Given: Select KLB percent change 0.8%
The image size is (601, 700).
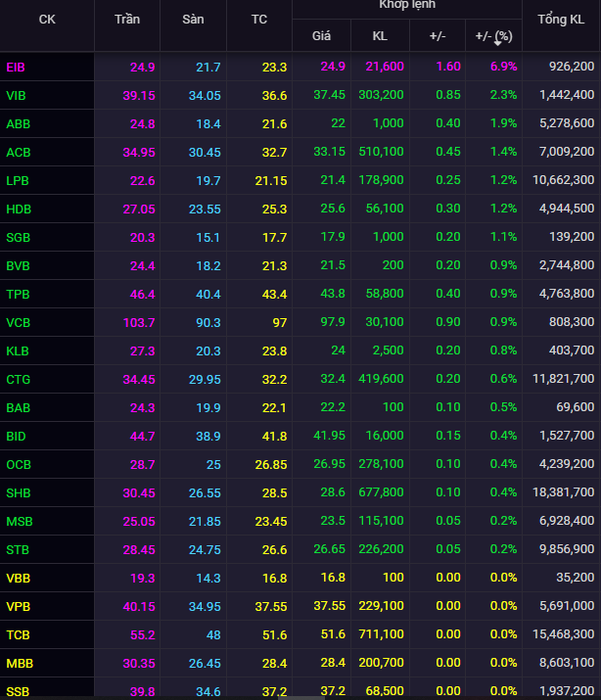Looking at the screenshot, I should coord(503,350).
